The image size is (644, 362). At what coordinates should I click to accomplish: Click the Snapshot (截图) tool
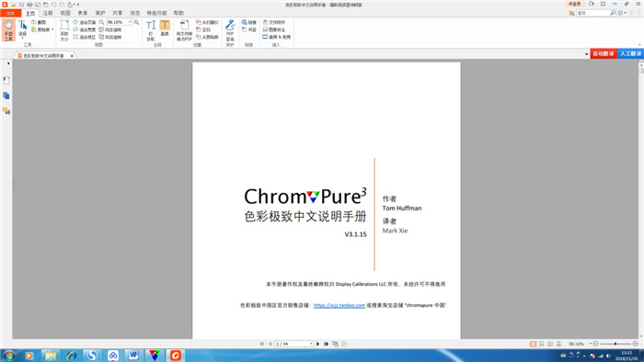tap(39, 22)
